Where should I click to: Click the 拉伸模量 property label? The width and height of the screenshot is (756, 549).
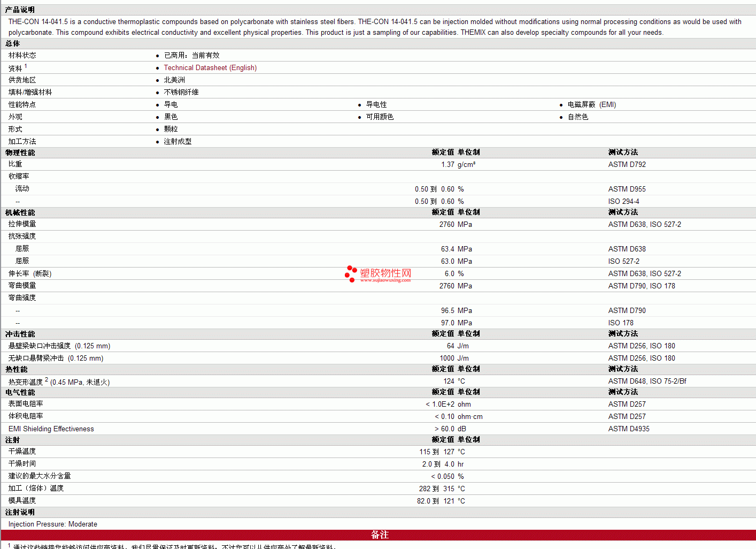tap(22, 224)
